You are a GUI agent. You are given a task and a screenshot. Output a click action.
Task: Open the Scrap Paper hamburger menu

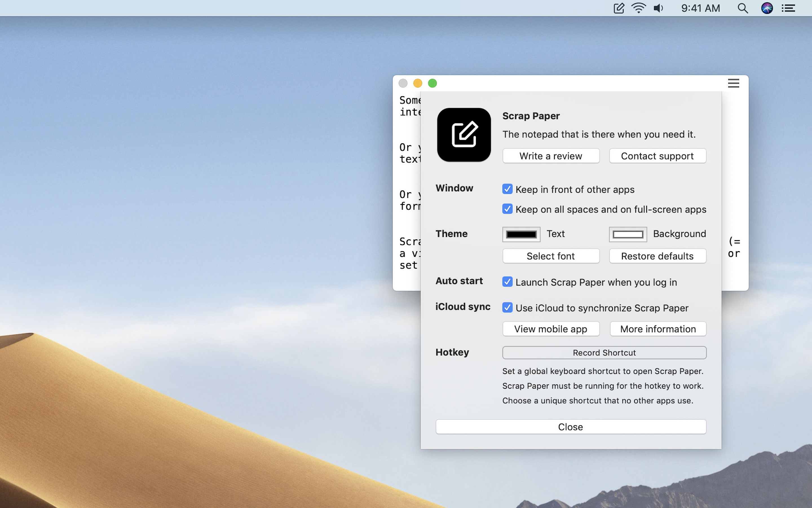[734, 83]
